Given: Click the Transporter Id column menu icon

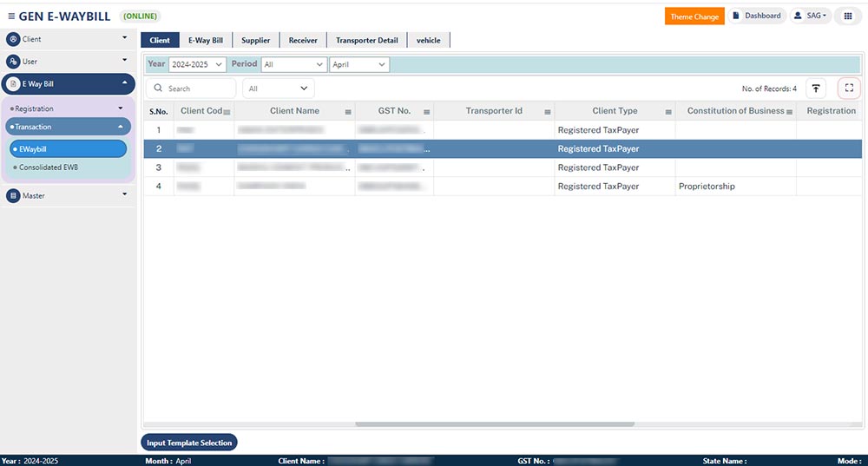Looking at the screenshot, I should click(x=548, y=112).
